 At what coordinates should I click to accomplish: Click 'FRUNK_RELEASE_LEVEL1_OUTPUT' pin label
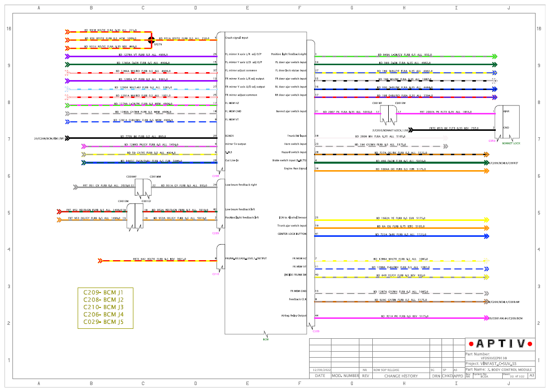coord(246,258)
